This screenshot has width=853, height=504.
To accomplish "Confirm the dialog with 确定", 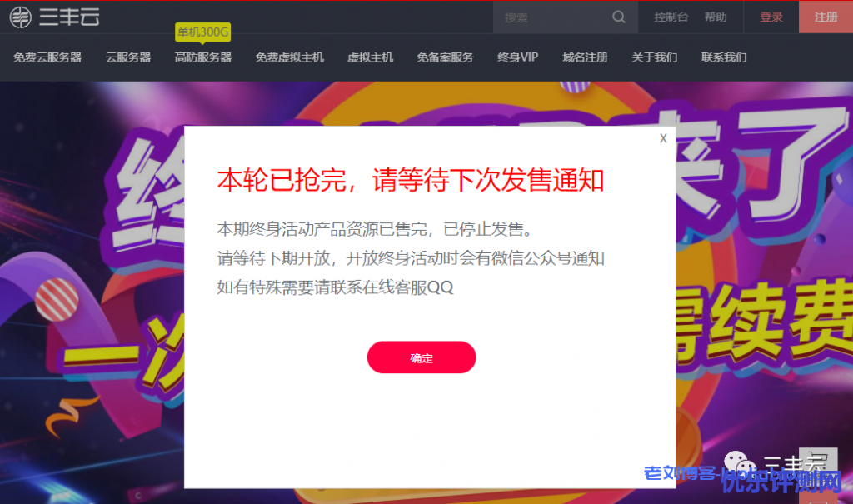I will pos(421,357).
